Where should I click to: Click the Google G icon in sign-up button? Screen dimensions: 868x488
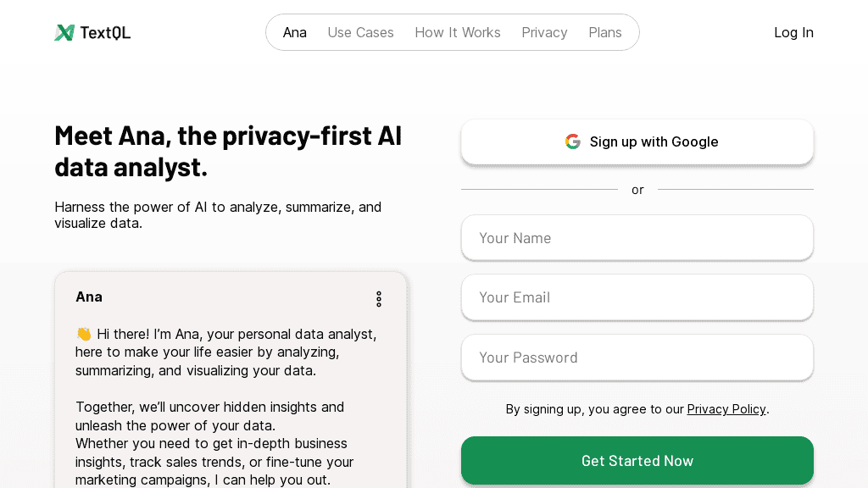tap(573, 141)
